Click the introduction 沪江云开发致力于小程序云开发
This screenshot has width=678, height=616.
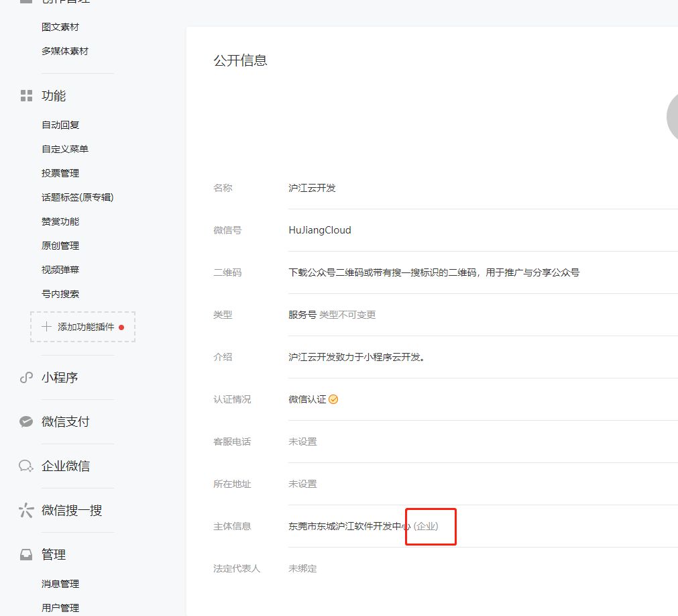357,357
